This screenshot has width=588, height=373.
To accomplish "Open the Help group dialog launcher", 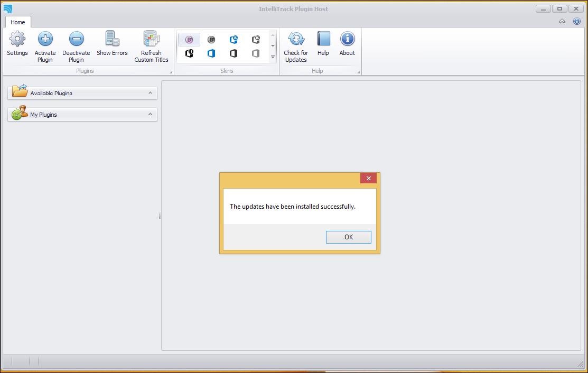I will [359, 72].
